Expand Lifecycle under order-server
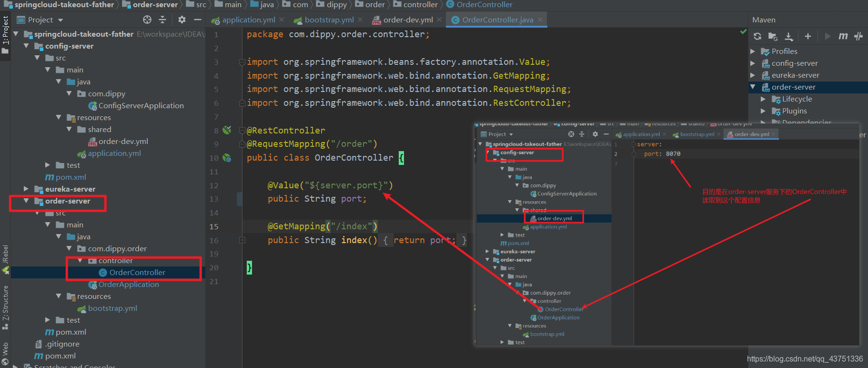 (763, 99)
